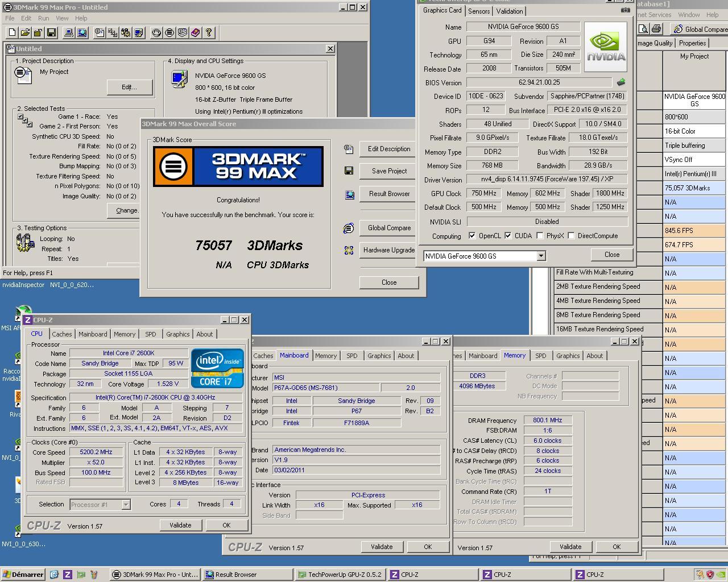Click the Result Browser toolbar icon with magnifier

pos(82,32)
